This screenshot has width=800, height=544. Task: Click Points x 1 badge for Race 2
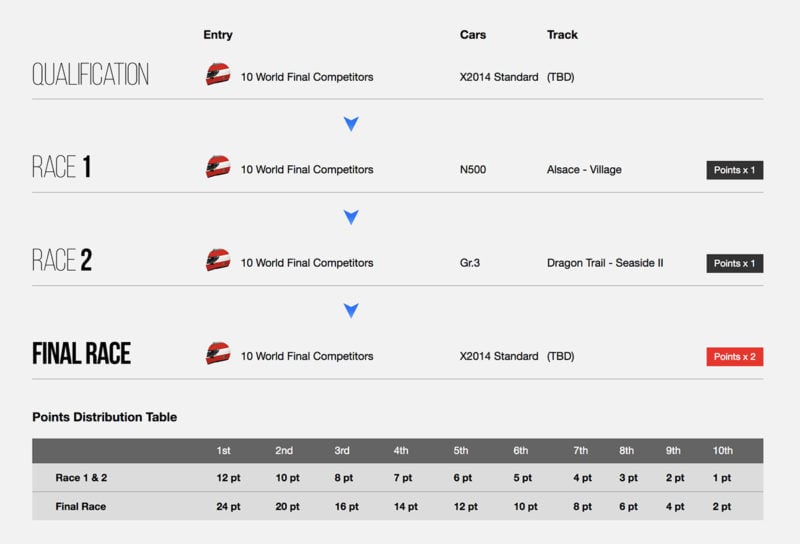point(735,263)
